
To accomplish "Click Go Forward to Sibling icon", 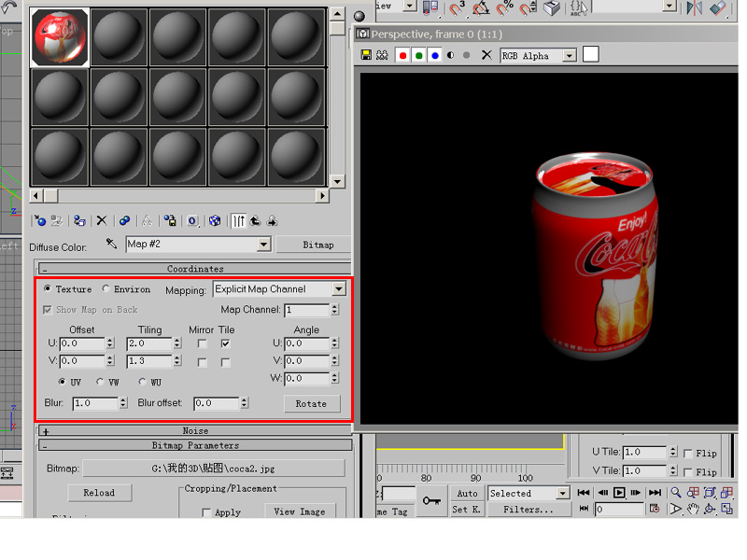I will 272,220.
